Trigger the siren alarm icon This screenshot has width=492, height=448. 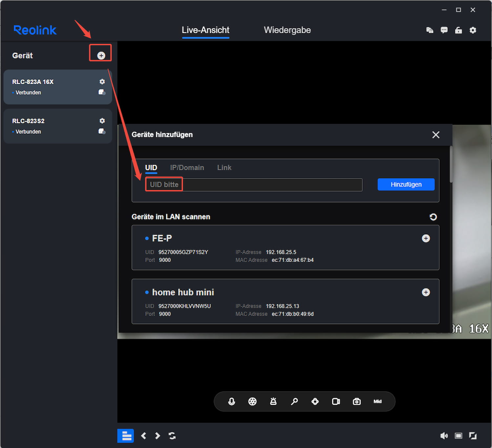coord(273,401)
